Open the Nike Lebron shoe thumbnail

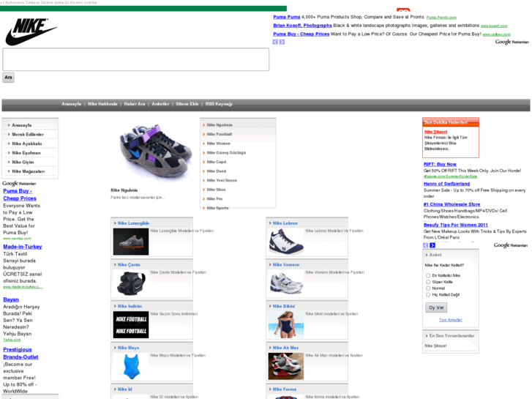click(286, 242)
